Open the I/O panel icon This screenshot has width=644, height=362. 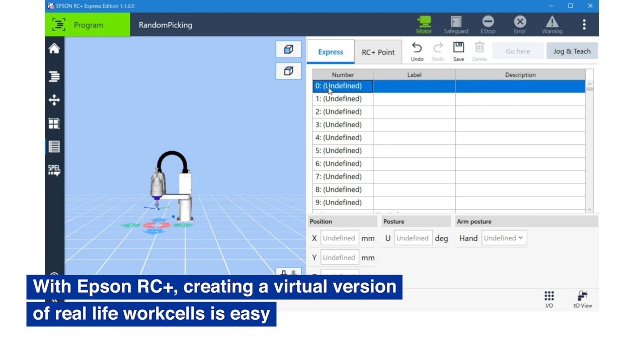point(549,299)
